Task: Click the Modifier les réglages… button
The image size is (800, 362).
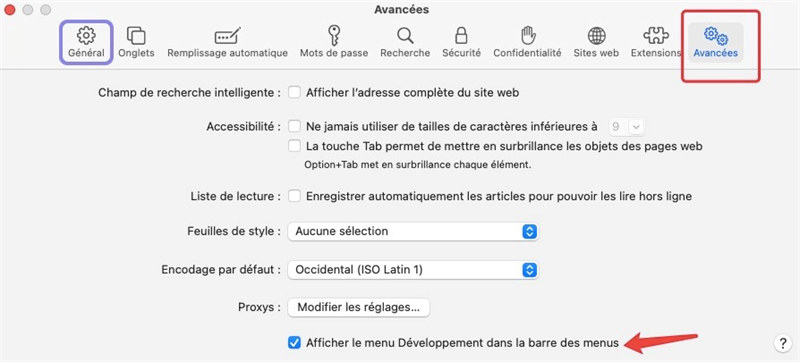Action: pyautogui.click(x=359, y=307)
